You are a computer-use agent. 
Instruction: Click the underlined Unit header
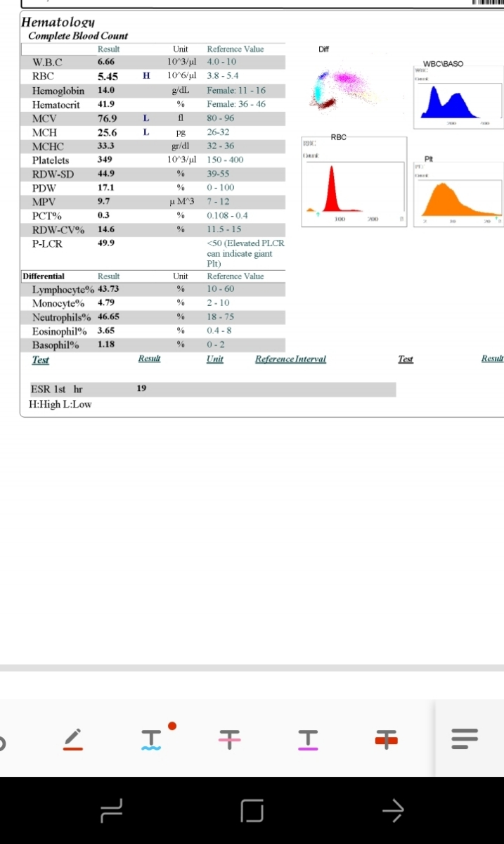click(x=214, y=359)
